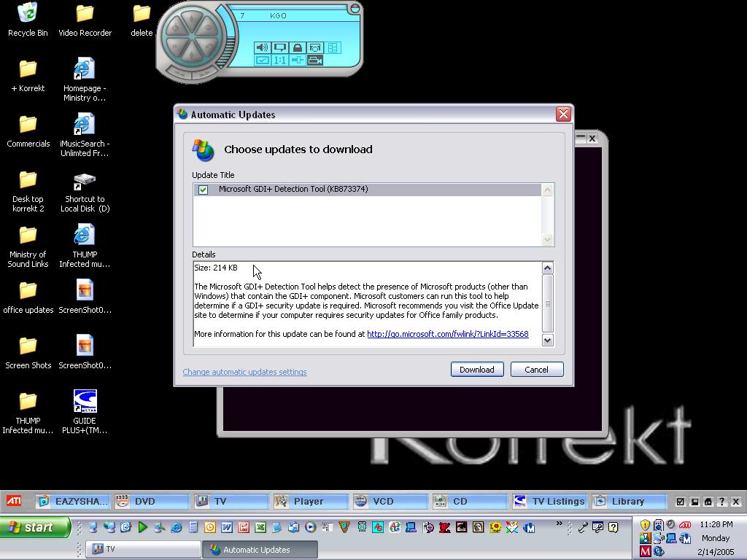Screen dimensions: 747x560
Task: Click Details scrollbar up arrow
Action: coord(547,268)
